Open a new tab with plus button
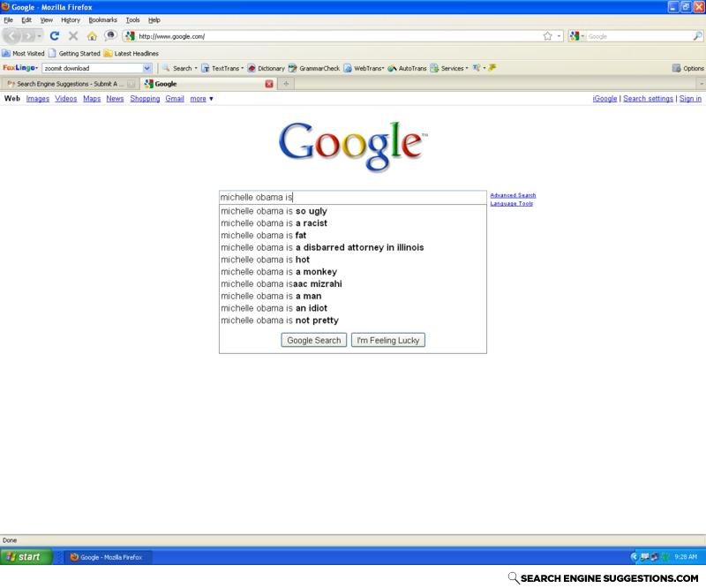 [286, 84]
